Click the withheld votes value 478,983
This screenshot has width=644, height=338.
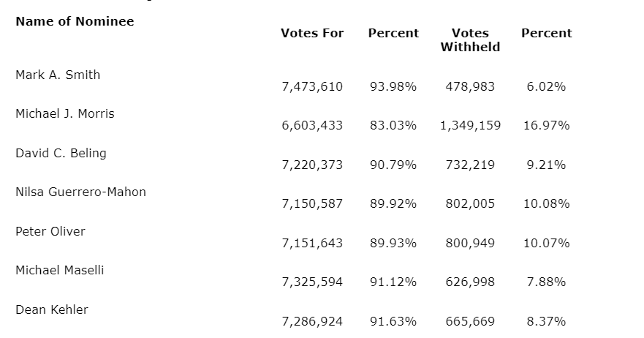470,86
